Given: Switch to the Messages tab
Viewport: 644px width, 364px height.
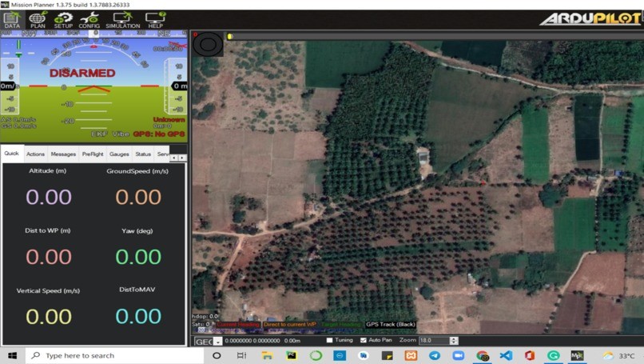Looking at the screenshot, I should pos(63,154).
